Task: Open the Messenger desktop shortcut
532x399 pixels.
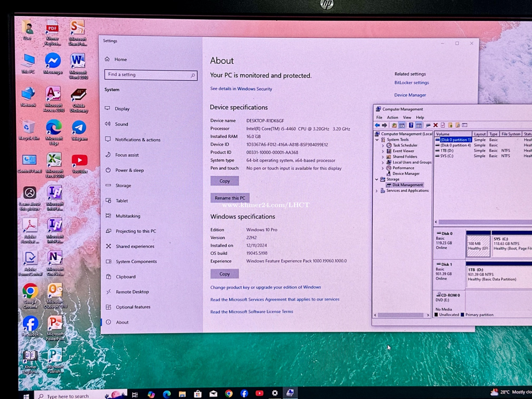Action: [x=53, y=64]
